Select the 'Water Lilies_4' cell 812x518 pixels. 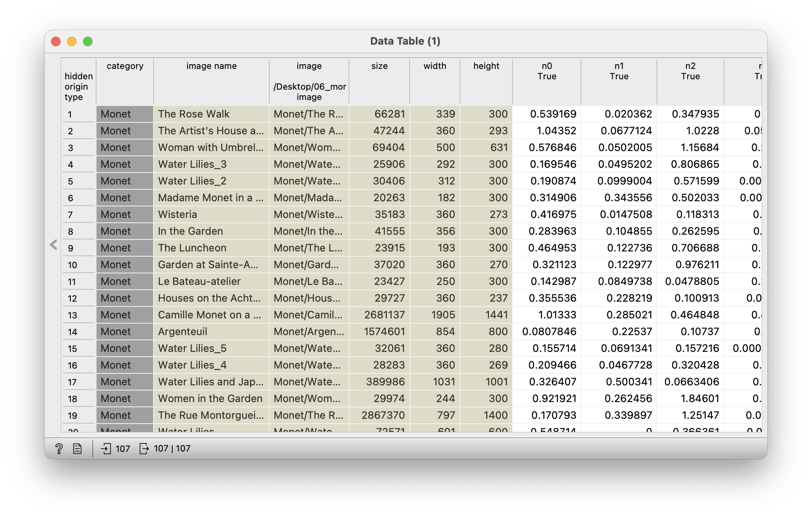pos(211,365)
